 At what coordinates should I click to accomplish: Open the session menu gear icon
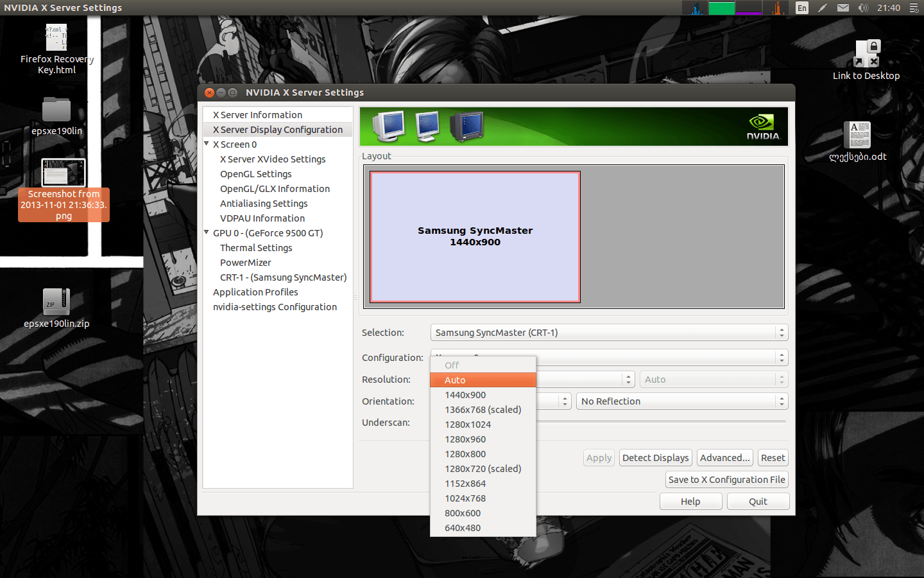point(914,8)
